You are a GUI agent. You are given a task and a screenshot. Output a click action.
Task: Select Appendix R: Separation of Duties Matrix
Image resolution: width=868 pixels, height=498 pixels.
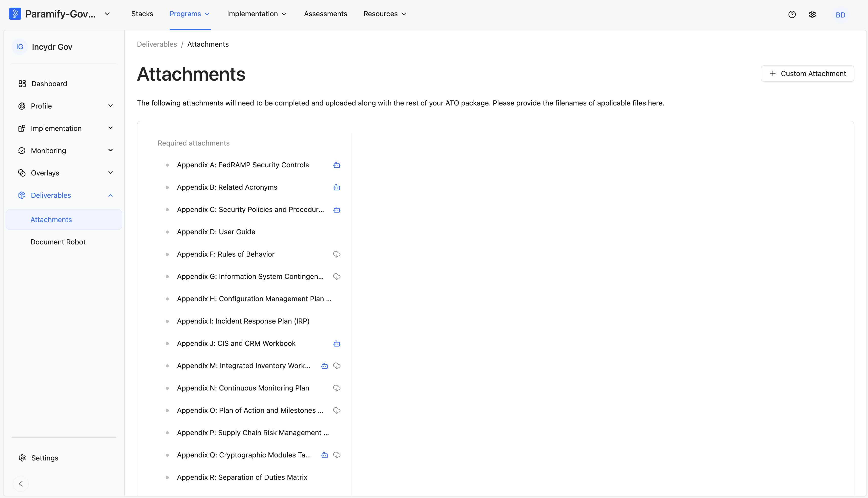click(x=242, y=477)
